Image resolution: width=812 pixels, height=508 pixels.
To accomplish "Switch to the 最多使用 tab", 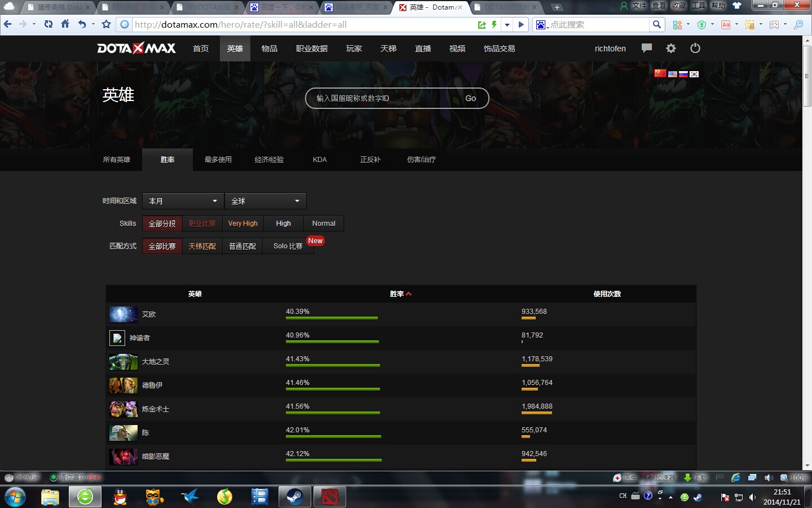I will point(218,160).
